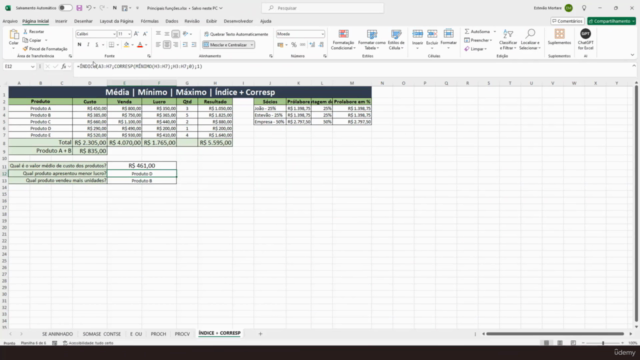Click the decrease indent icon

(185, 44)
